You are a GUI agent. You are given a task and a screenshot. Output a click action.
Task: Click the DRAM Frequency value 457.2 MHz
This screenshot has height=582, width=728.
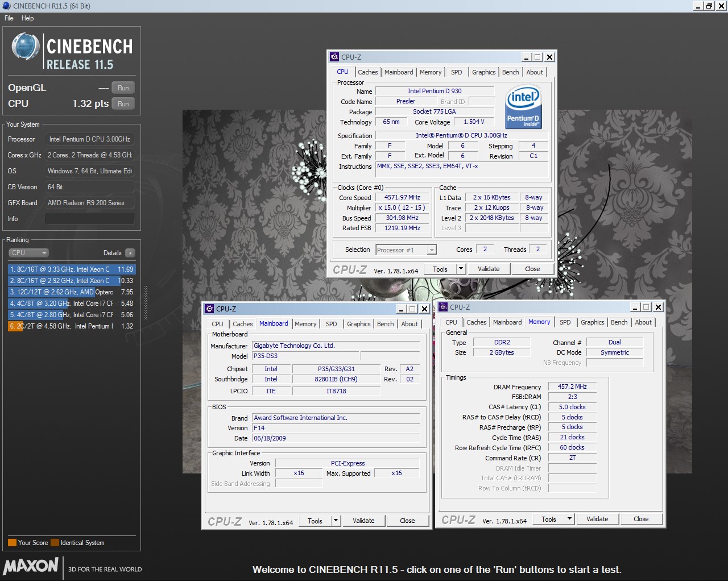572,386
